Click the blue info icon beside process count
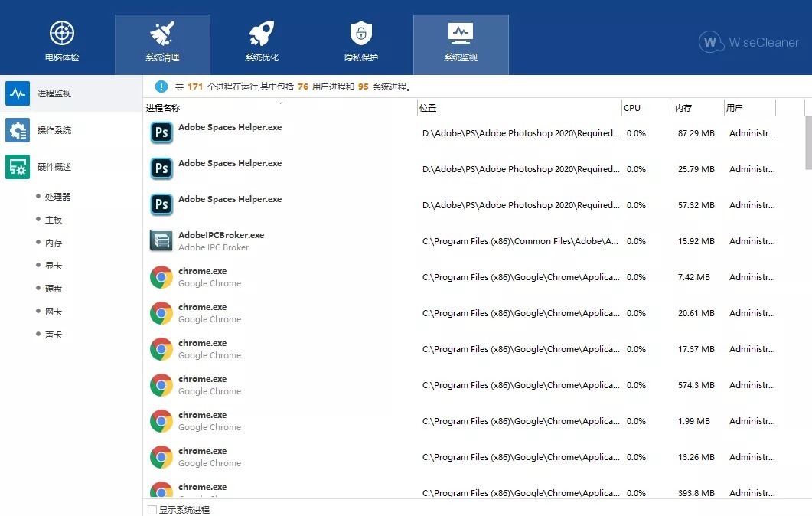This screenshot has height=516, width=812. tap(161, 87)
